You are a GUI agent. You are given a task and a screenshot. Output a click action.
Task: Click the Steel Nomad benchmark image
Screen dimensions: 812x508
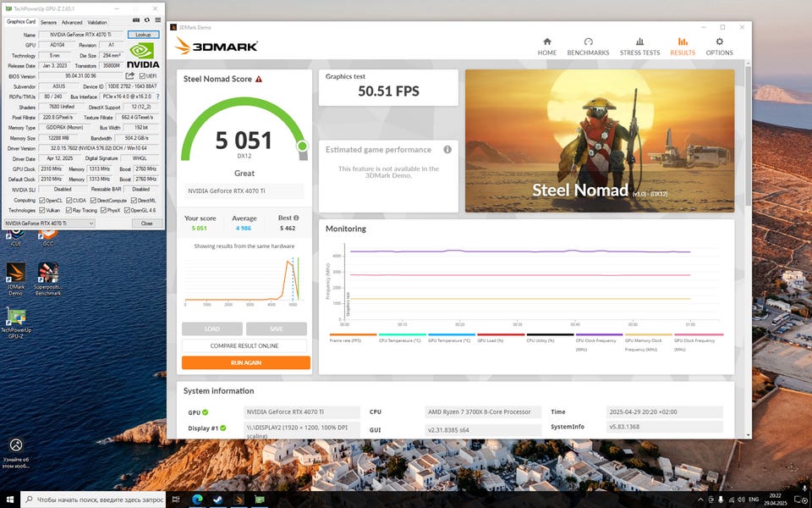click(600, 141)
